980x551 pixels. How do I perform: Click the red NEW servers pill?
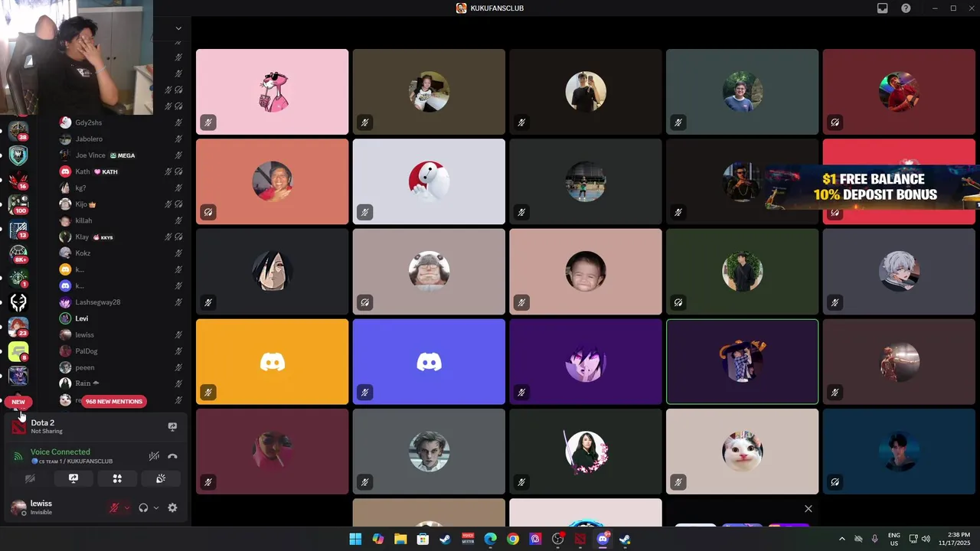[18, 401]
